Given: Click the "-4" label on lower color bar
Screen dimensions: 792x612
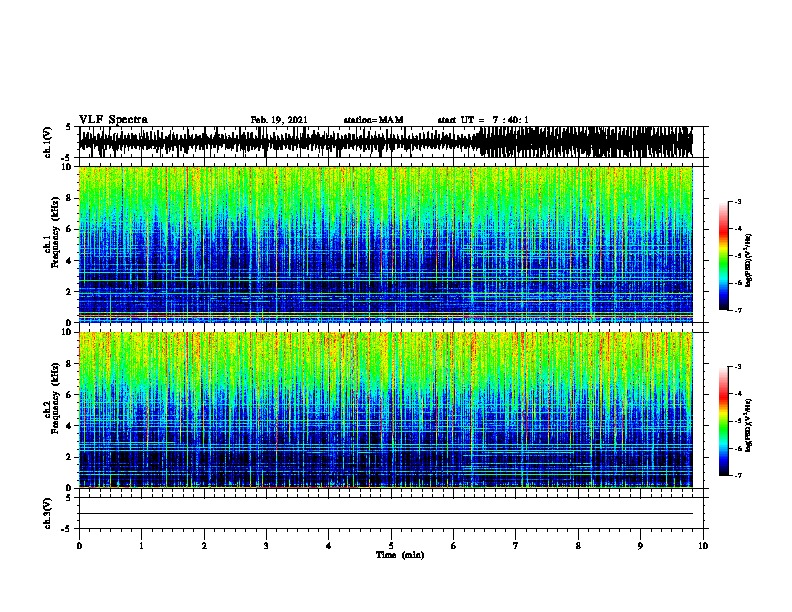Looking at the screenshot, I should click(x=737, y=394).
